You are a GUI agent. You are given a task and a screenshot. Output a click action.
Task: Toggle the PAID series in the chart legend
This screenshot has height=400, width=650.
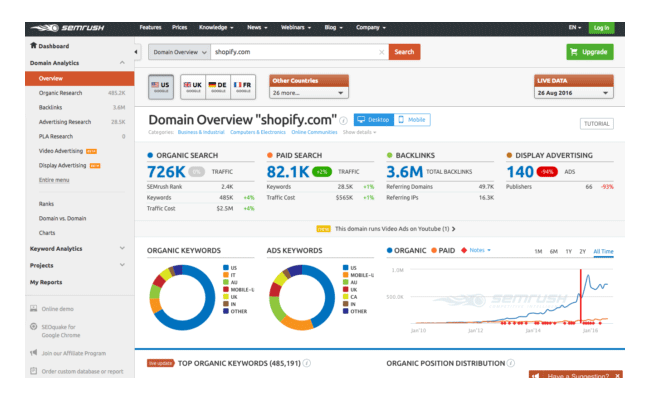443,250
